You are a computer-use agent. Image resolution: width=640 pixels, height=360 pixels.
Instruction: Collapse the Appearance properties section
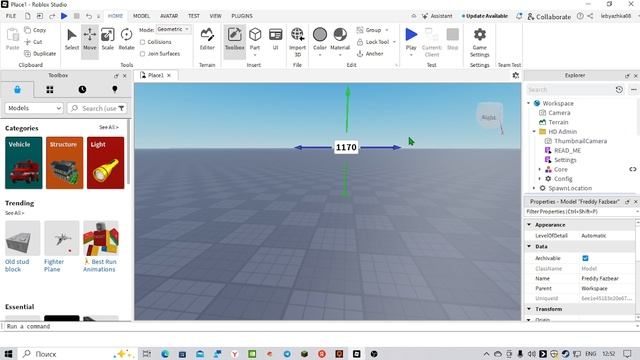coord(529,224)
